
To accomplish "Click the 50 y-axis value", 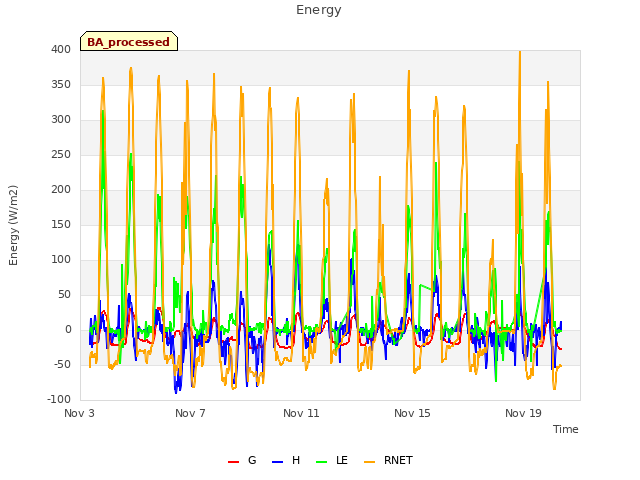I will pos(64,295).
